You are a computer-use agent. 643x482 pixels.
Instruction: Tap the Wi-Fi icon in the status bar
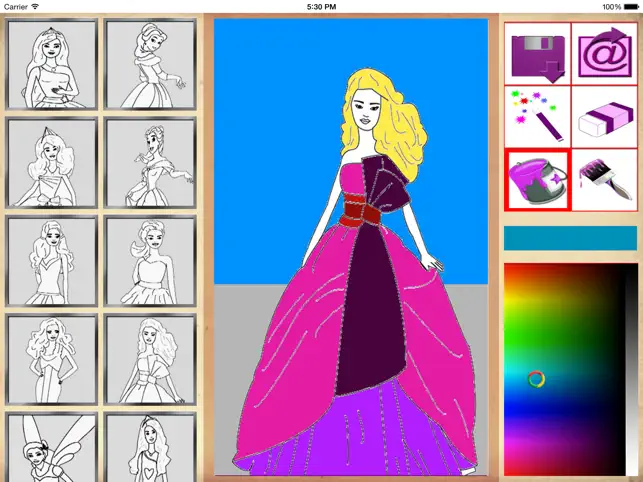pos(35,7)
